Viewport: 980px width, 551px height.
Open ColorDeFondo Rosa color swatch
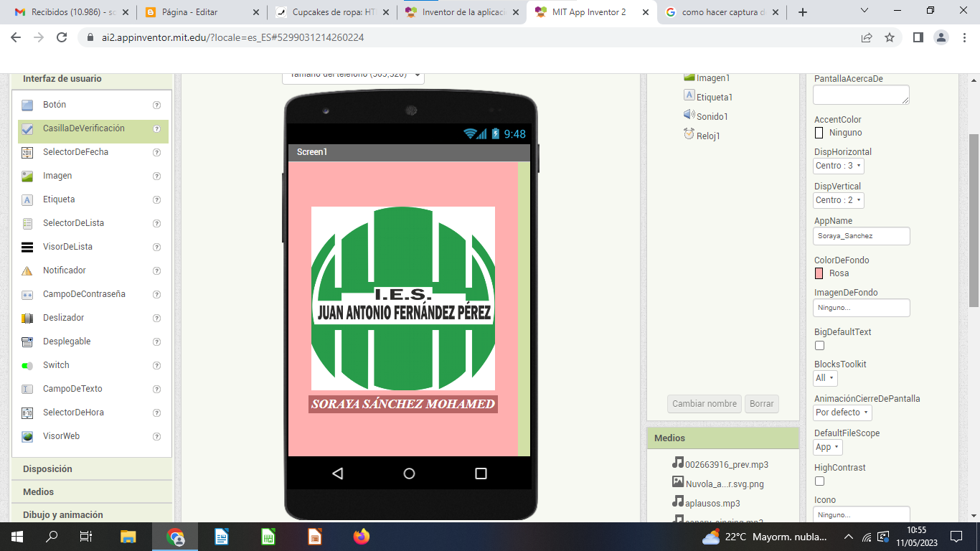point(819,273)
